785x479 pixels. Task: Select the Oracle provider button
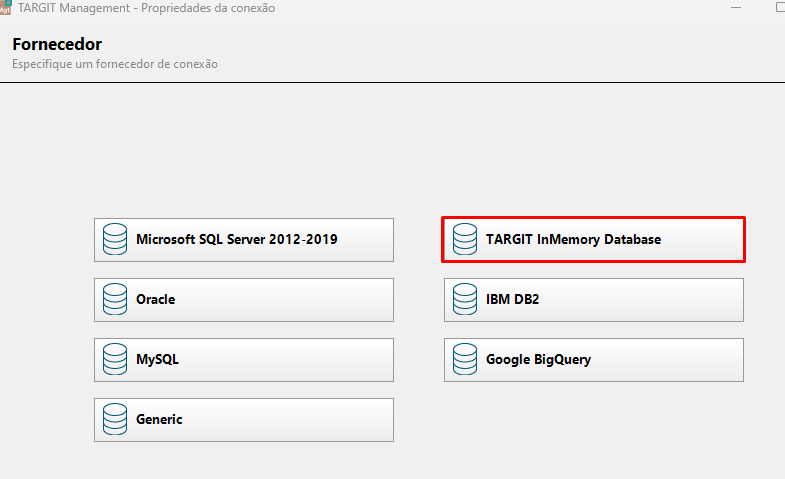(x=244, y=300)
